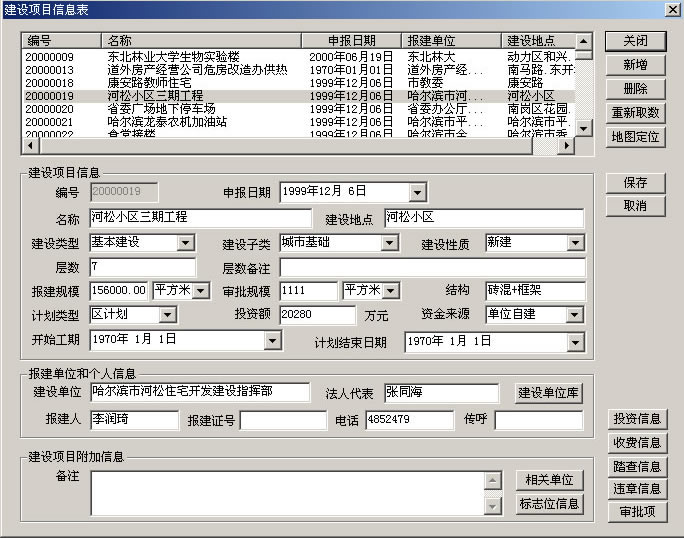This screenshot has width=684, height=538.
Task: Click into the 备注 text area
Action: pyautogui.click(x=287, y=493)
